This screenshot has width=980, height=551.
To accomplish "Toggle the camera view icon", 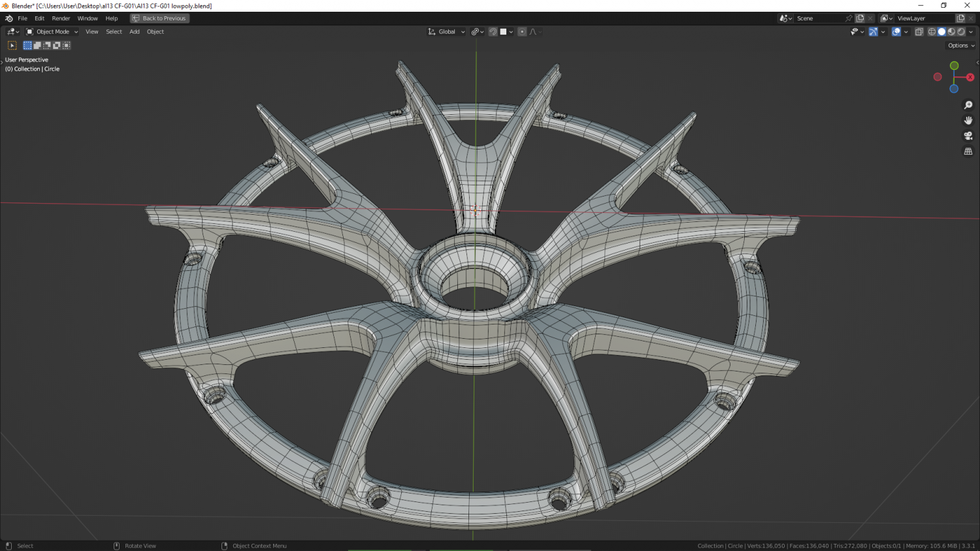I will (968, 136).
